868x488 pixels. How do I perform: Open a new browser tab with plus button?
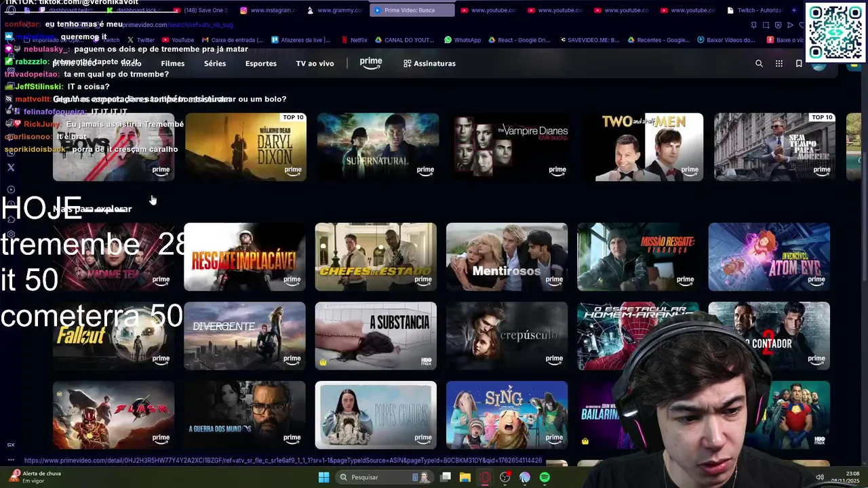794,10
